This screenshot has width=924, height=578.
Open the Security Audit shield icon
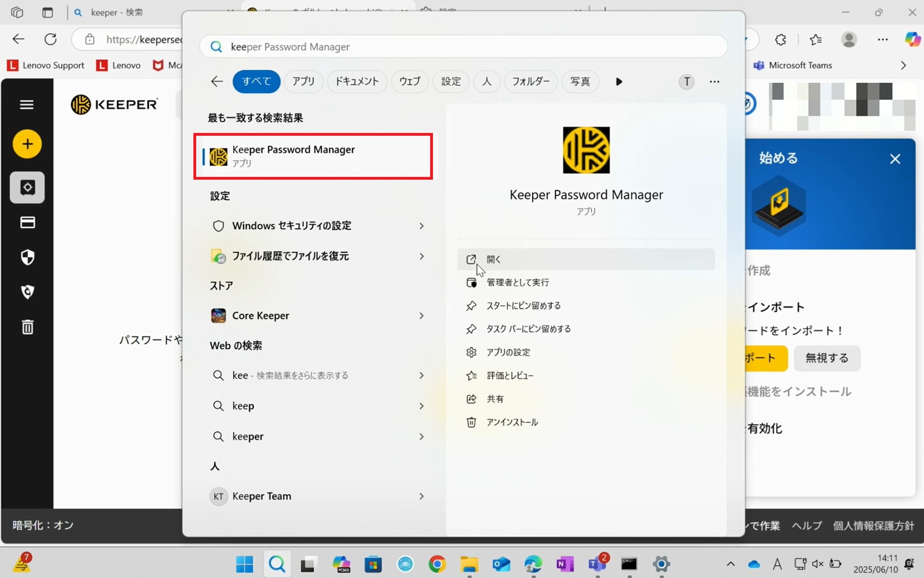point(27,257)
